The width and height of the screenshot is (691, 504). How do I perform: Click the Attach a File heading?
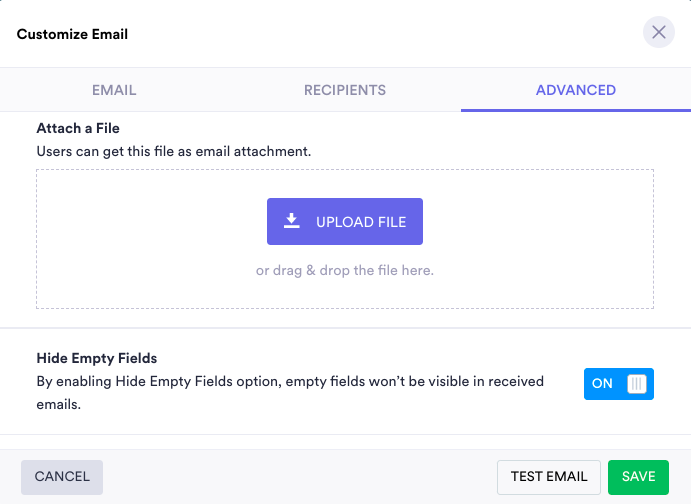click(x=78, y=129)
